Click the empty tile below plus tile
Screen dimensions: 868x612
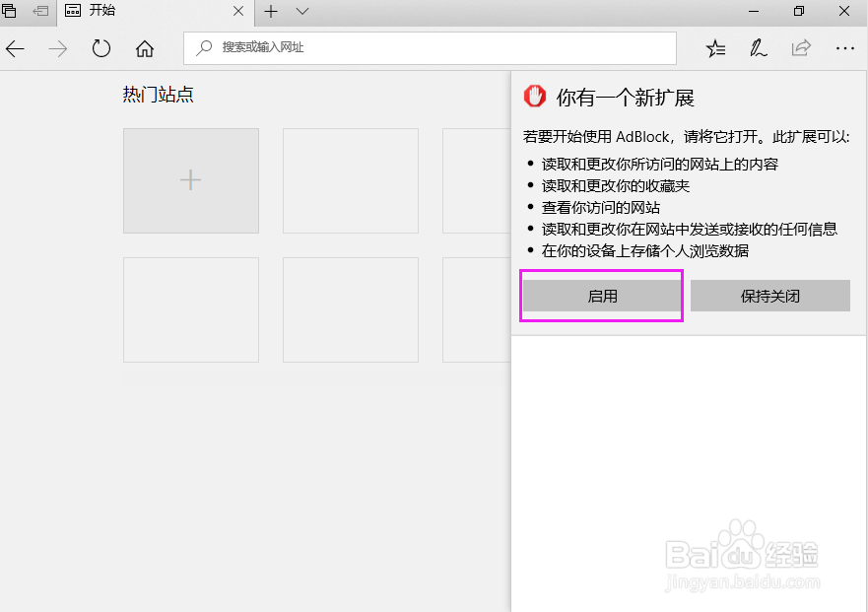coord(191,309)
